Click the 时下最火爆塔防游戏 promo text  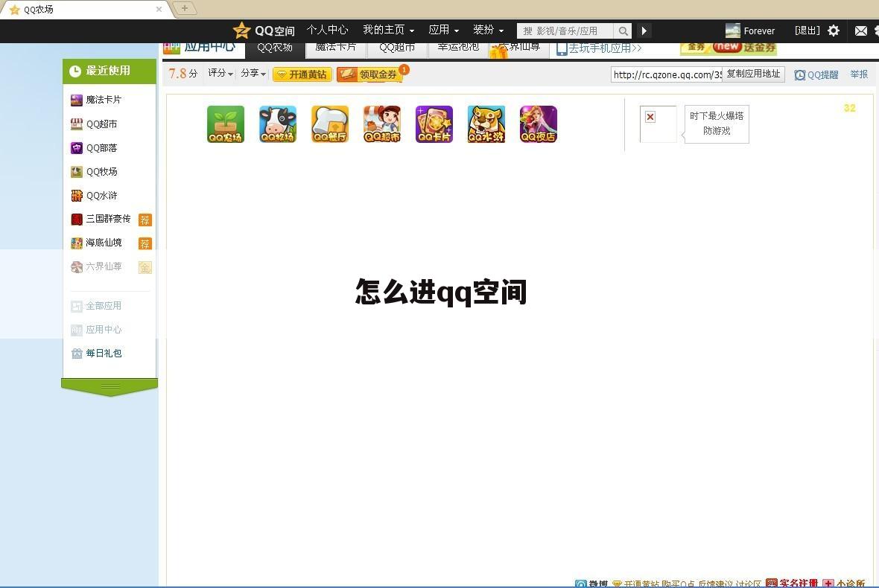[x=717, y=124]
